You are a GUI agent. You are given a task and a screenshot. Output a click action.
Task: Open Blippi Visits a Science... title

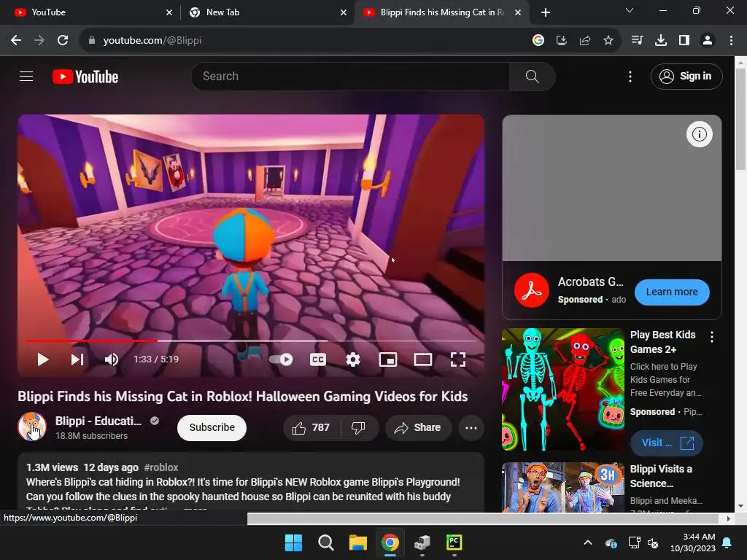pos(661,475)
